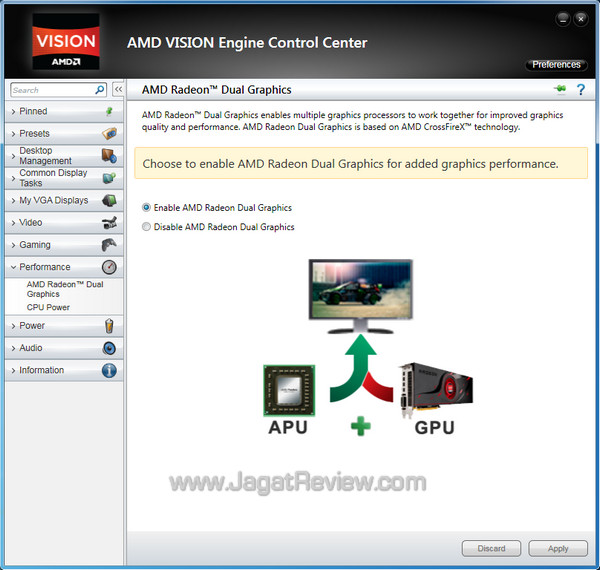The image size is (600, 570).
Task: Expand the Video section arrow
Action: [13, 223]
